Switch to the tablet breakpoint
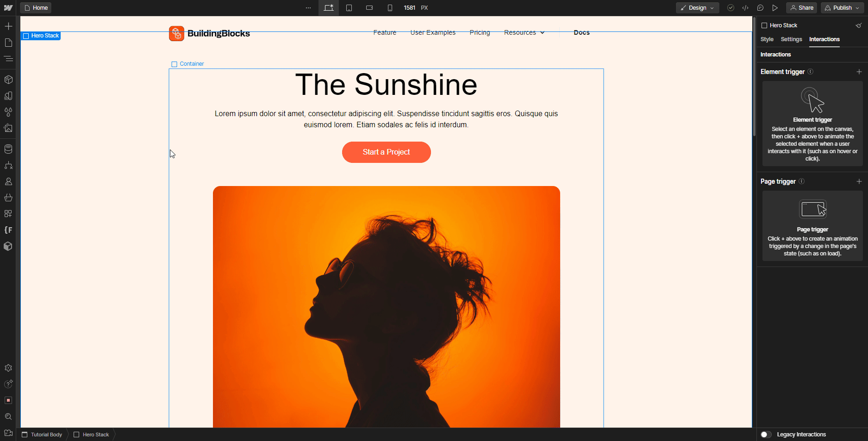Screen dimensions: 868x441 (x=350, y=8)
